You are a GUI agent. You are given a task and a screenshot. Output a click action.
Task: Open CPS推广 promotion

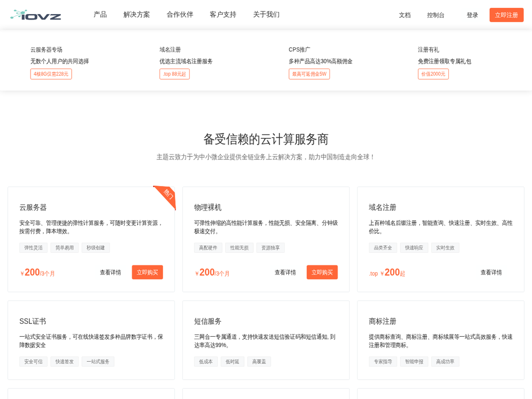(x=299, y=50)
